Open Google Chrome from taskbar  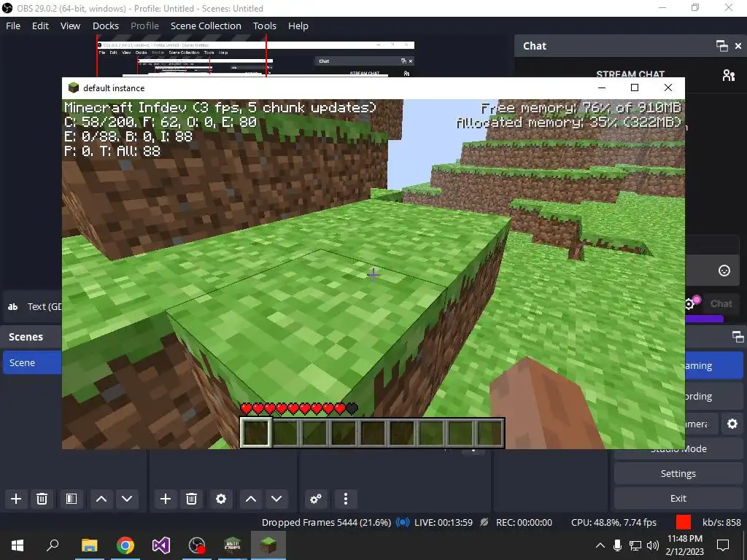[125, 545]
